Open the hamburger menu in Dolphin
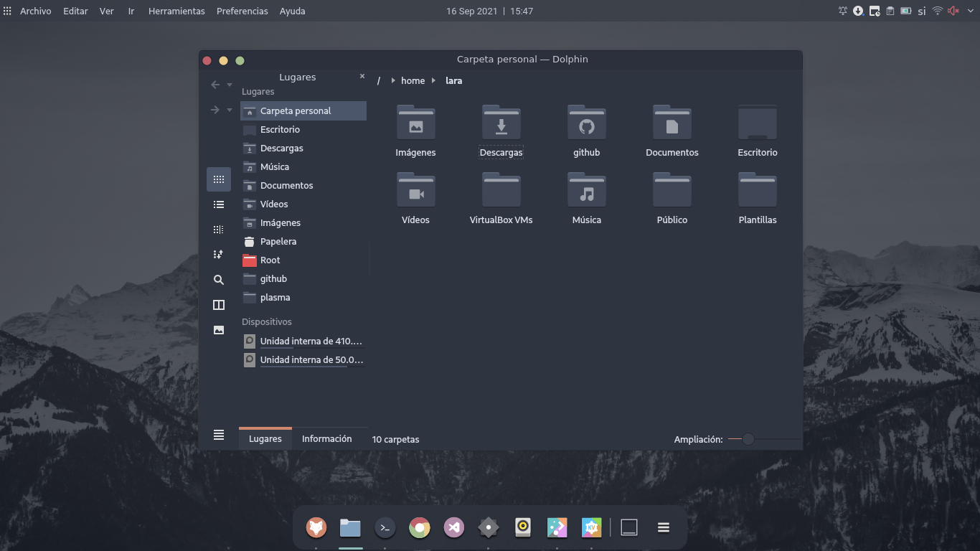980x551 pixels. (219, 435)
